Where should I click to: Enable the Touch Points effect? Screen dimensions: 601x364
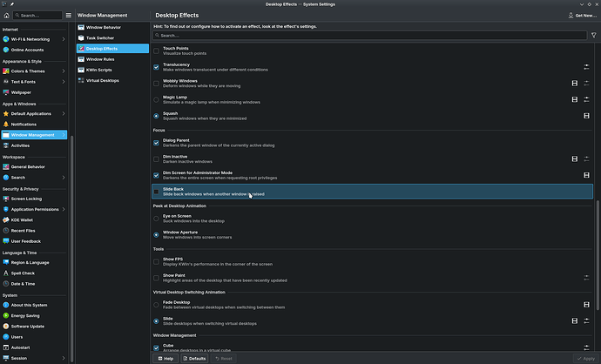point(157,51)
